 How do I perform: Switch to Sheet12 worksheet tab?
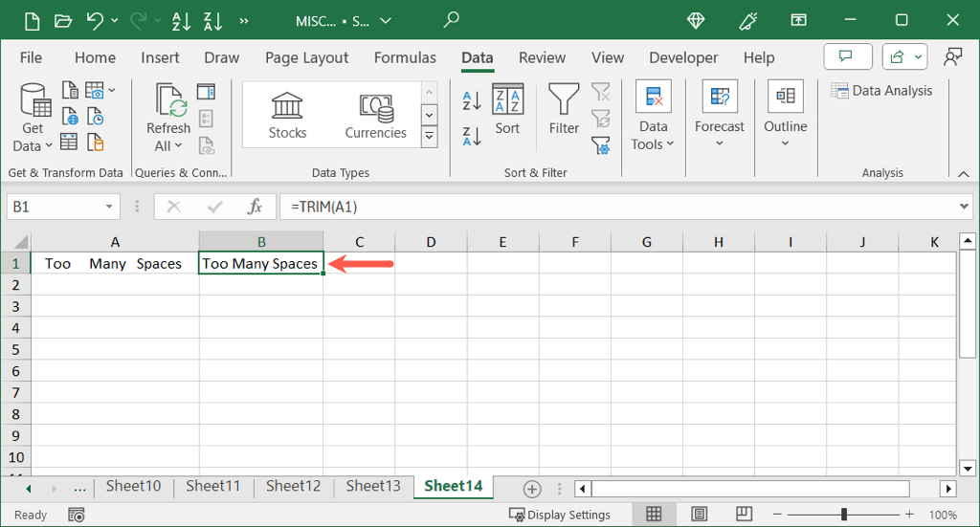pyautogui.click(x=293, y=486)
